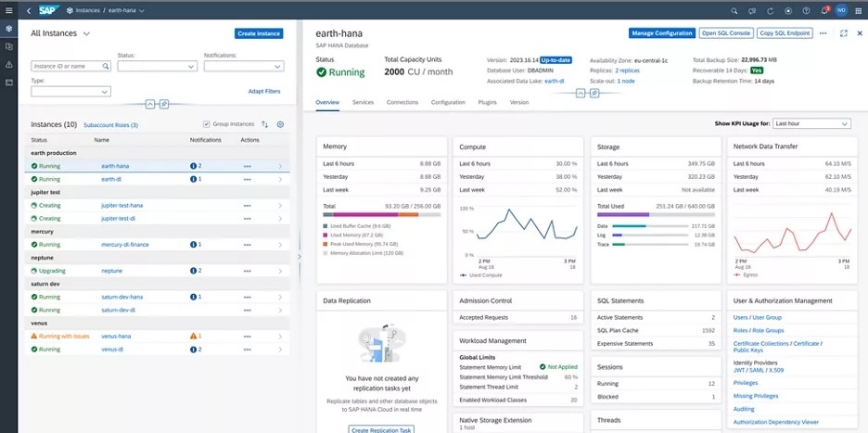Screen dimensions: 868x433
Task: Collapse the filter bar header
Action: (150, 104)
